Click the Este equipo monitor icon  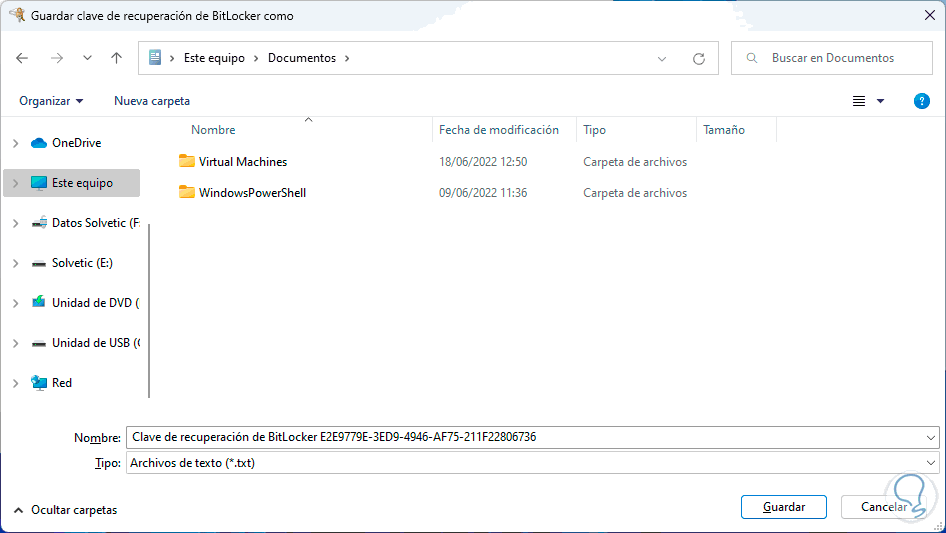pyautogui.click(x=39, y=183)
